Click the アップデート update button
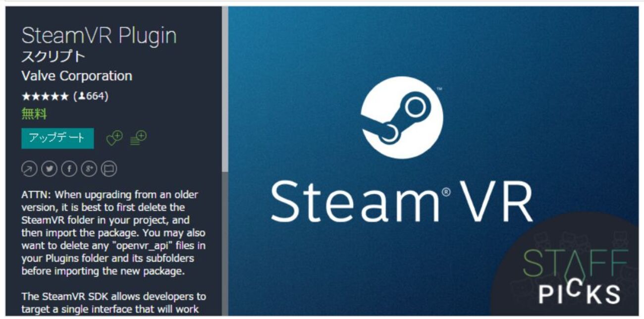The height and width of the screenshot is (319, 644). (x=57, y=138)
